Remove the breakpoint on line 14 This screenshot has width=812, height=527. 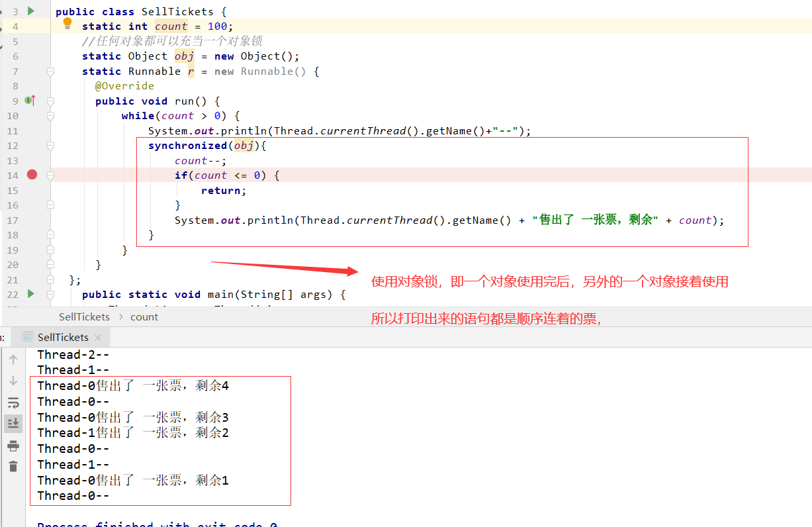(31, 175)
